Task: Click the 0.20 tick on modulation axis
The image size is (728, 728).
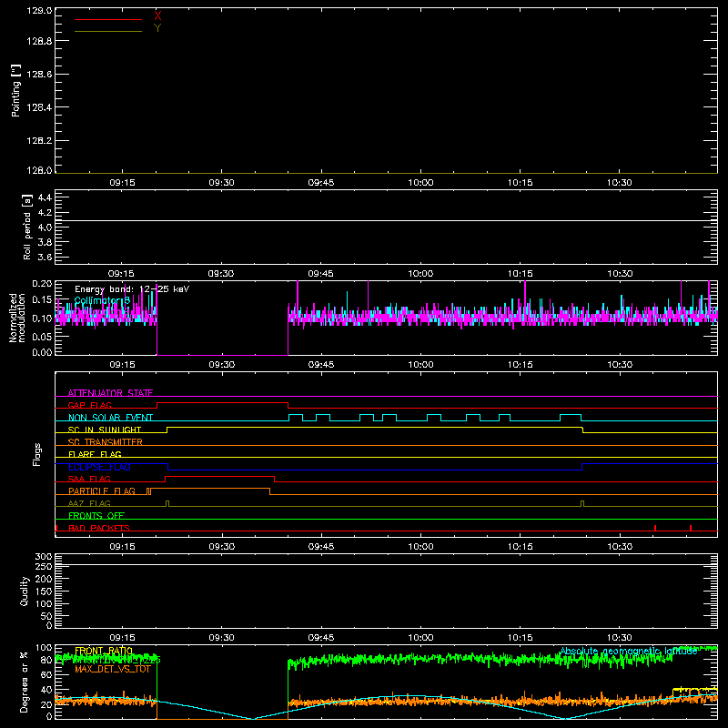Action: (x=42, y=284)
